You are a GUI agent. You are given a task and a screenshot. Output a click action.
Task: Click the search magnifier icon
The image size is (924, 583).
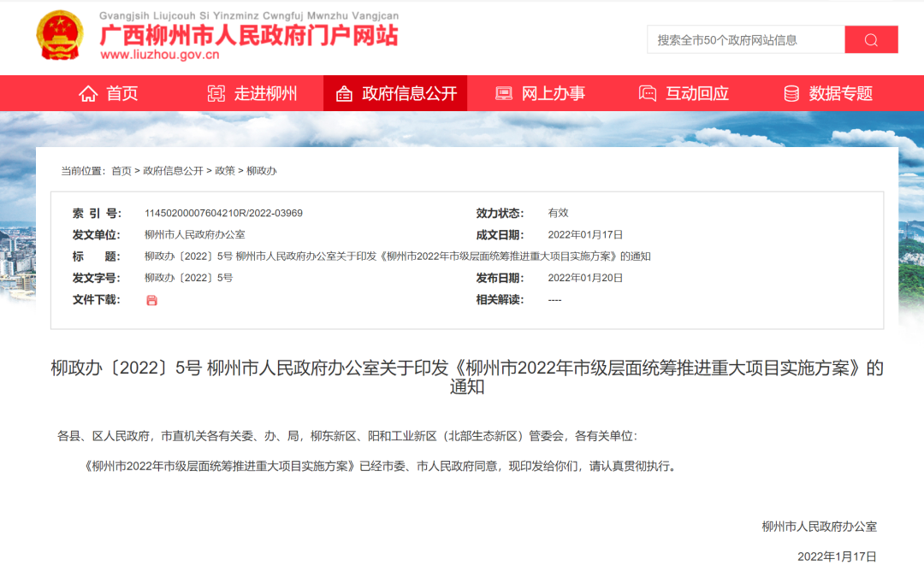click(x=871, y=39)
